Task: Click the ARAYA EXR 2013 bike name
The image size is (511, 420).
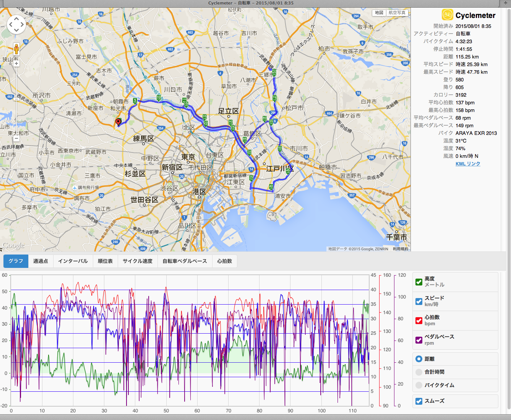Action: (476, 133)
